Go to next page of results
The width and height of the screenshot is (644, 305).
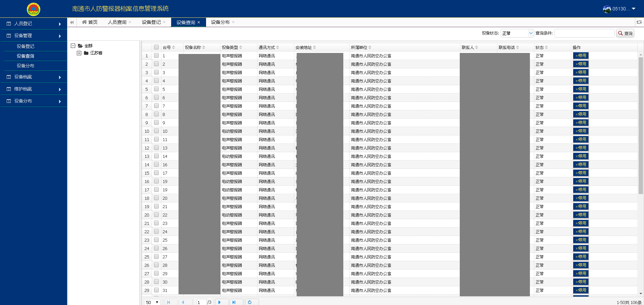(220, 302)
